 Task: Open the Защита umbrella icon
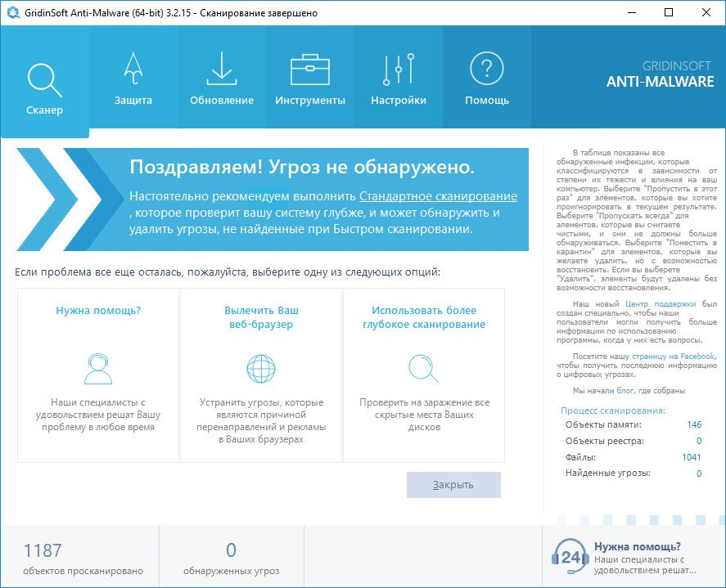pos(133,69)
